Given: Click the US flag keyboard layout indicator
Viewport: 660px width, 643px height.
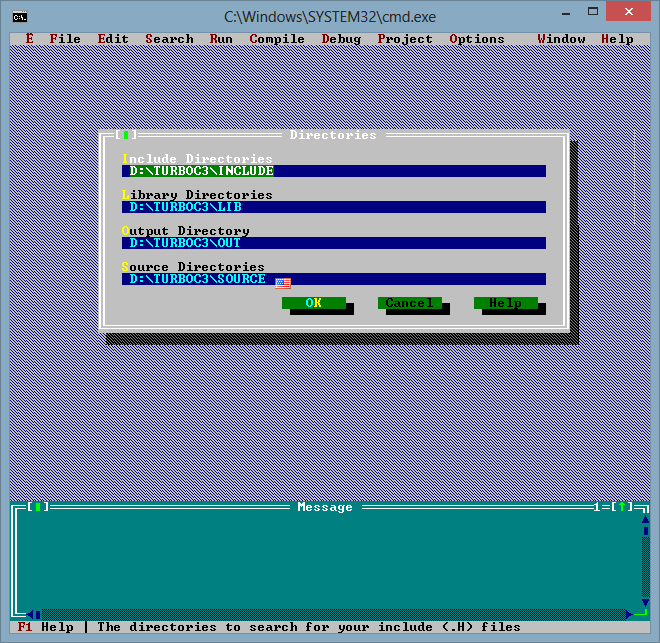Looking at the screenshot, I should (x=283, y=283).
